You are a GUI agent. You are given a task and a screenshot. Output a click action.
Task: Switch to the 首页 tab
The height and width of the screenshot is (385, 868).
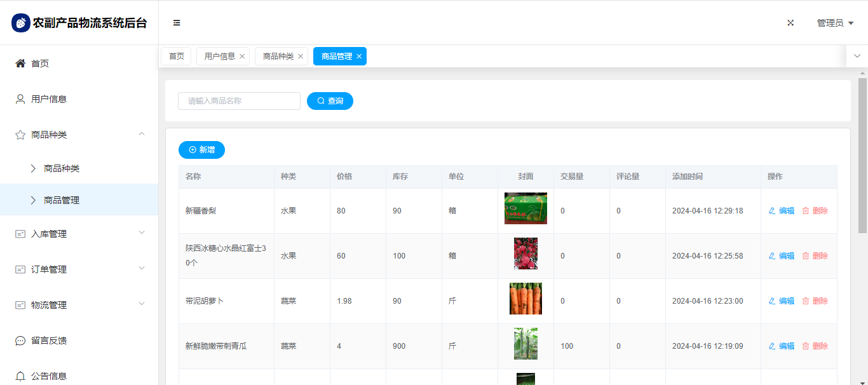pyautogui.click(x=177, y=57)
